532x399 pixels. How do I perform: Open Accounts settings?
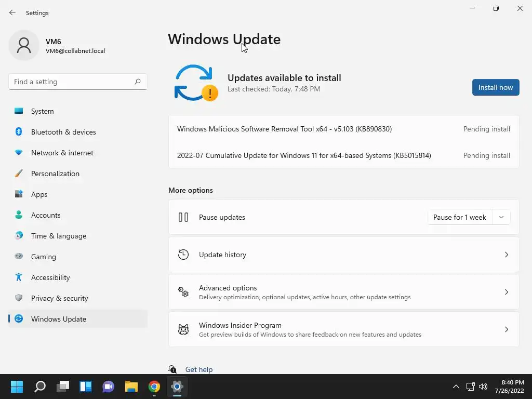tap(78, 215)
